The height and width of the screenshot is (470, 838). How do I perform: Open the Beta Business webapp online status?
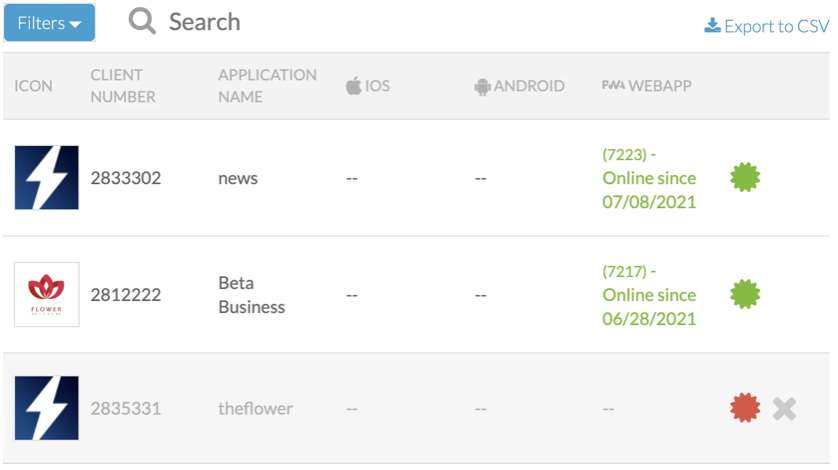click(649, 294)
